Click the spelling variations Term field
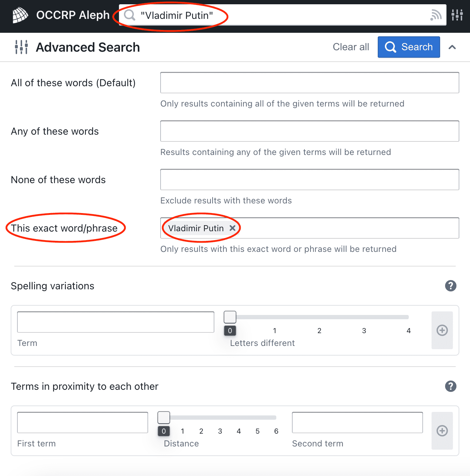Viewport: 470px width, 476px height. coord(116,322)
